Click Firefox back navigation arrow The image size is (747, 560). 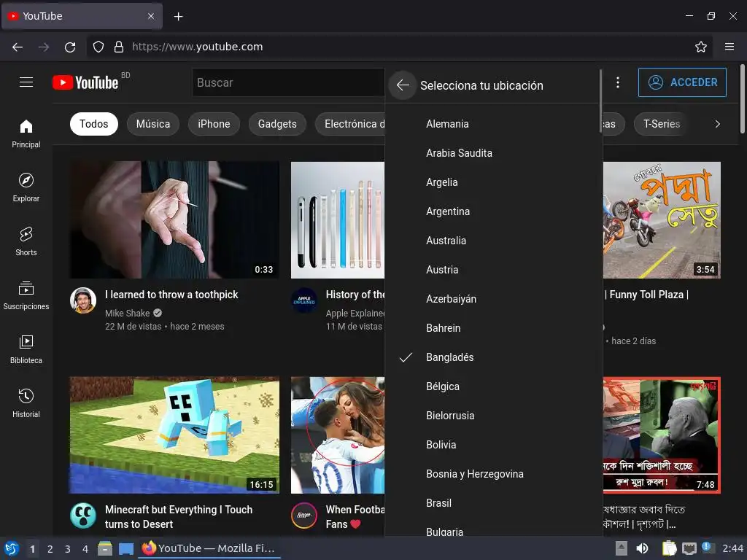pos(18,47)
